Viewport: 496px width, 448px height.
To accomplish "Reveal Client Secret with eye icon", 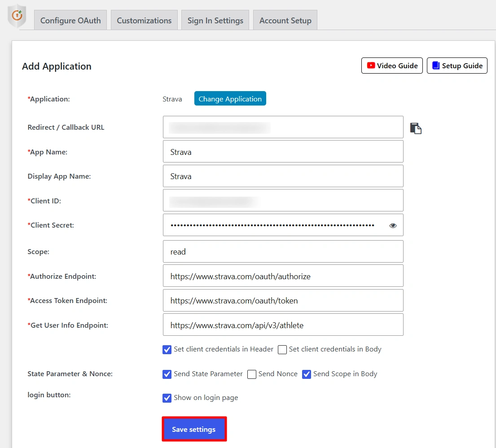I will [x=393, y=226].
